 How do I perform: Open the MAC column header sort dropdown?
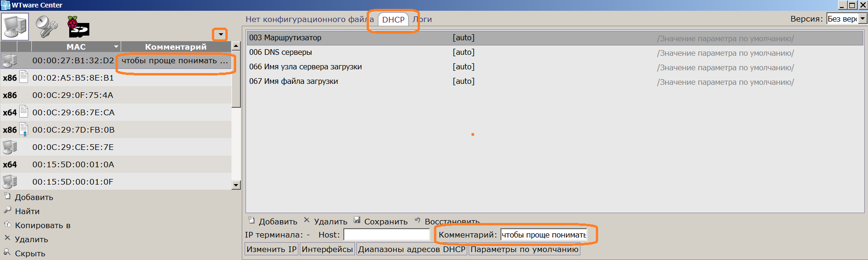point(116,47)
